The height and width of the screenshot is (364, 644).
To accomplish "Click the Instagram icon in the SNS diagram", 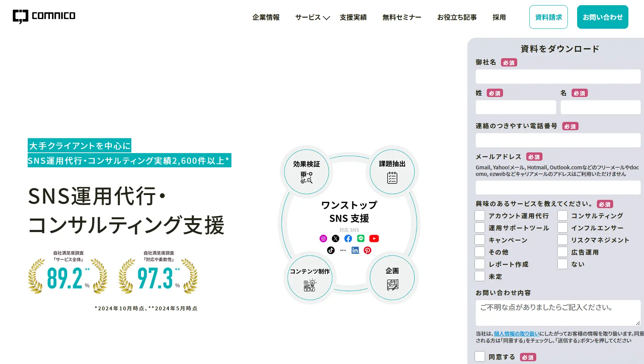I will 323,238.
